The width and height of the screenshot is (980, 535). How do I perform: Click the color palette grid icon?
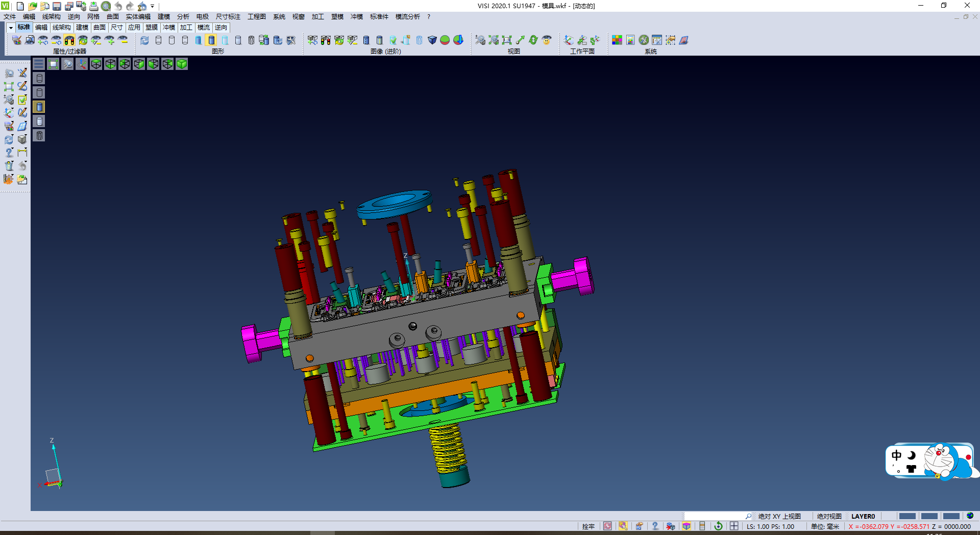[x=617, y=40]
